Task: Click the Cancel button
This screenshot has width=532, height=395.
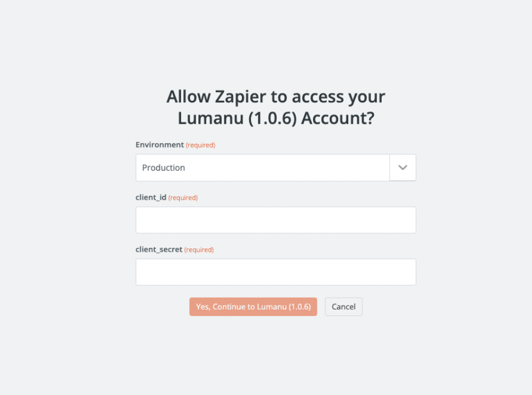Action: [344, 307]
